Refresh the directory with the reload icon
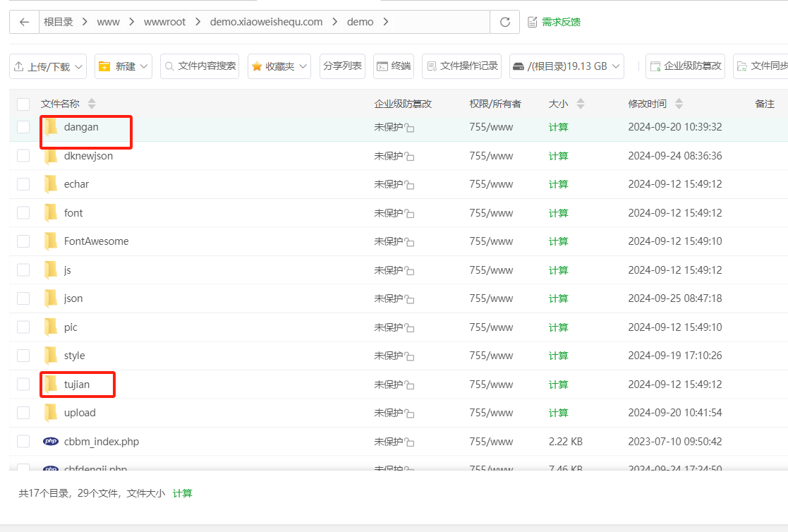The height and width of the screenshot is (532, 788). coord(504,22)
